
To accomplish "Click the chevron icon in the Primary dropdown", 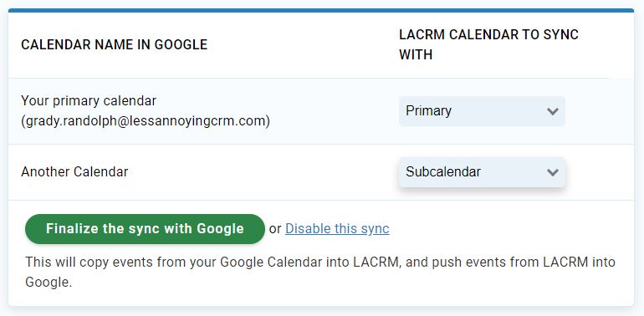I will tap(553, 111).
